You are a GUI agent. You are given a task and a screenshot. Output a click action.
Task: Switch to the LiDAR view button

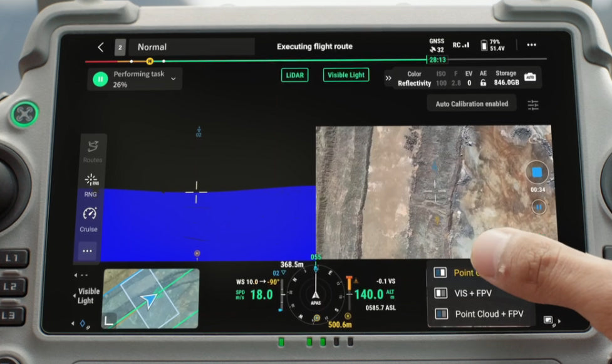pos(294,75)
